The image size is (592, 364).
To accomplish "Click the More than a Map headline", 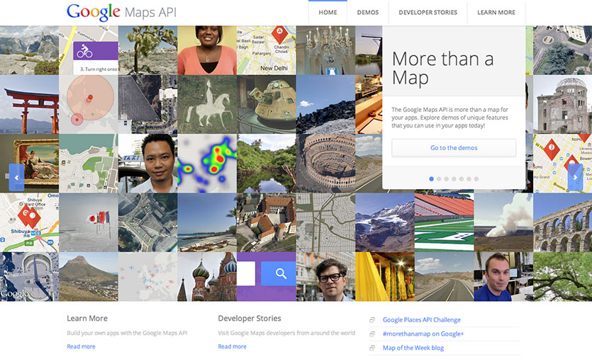I will pyautogui.click(x=443, y=68).
